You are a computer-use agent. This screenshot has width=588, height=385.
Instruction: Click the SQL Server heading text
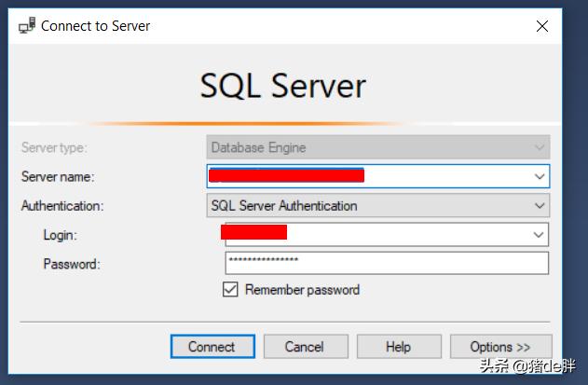282,87
